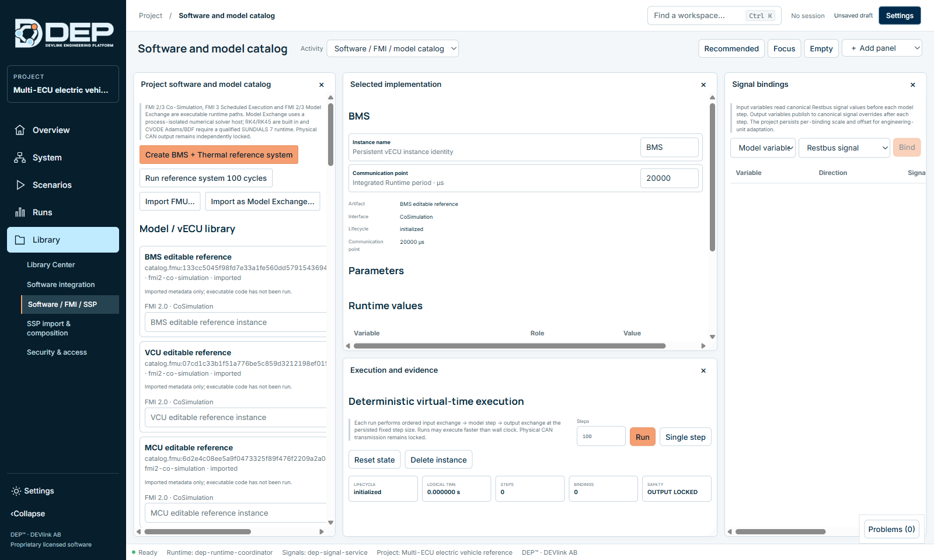Screen dimensions: 934x560
Task: Expand the Add panel dropdown
Action: tap(882, 48)
